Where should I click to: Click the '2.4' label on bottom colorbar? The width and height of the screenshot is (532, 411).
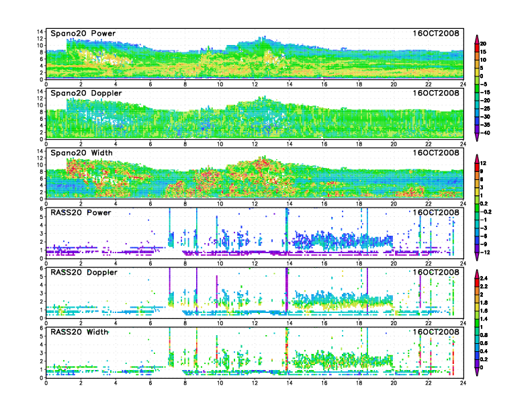(484, 278)
